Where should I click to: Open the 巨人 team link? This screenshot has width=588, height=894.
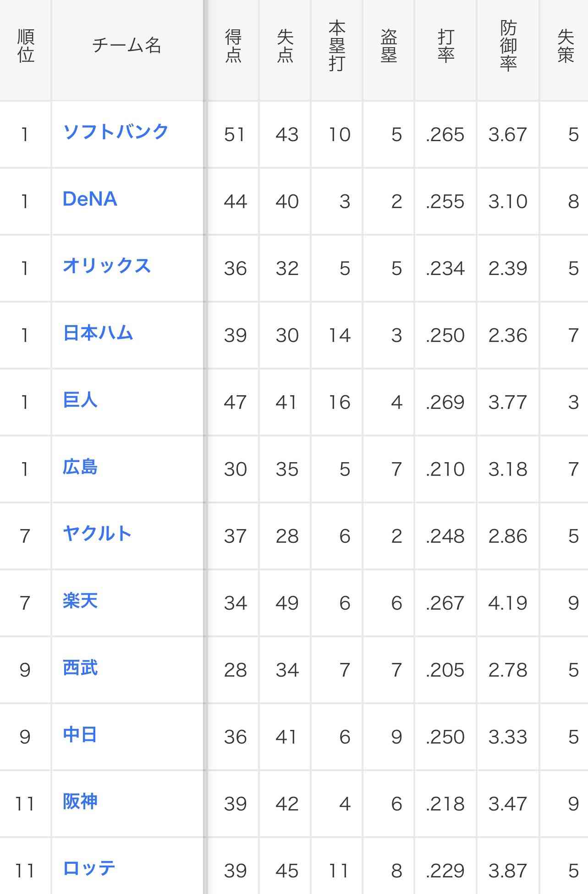tap(80, 400)
